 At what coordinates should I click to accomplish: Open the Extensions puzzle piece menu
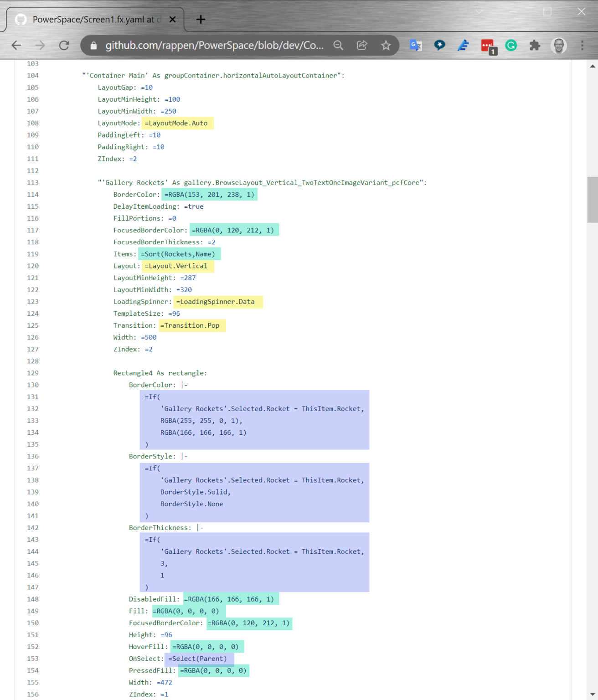click(x=534, y=45)
